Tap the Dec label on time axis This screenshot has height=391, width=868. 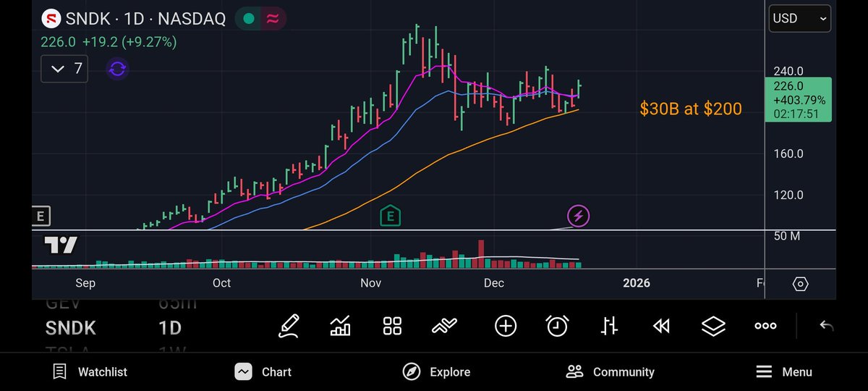[x=494, y=283]
